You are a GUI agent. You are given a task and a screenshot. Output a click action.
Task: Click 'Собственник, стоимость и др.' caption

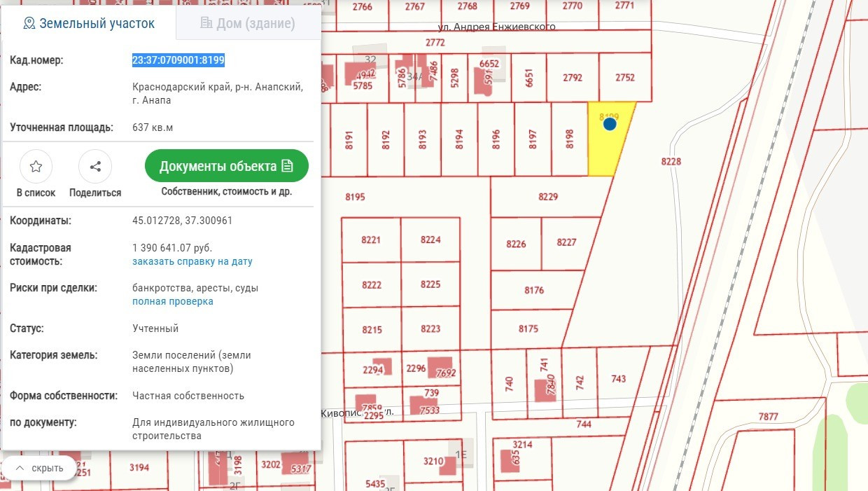coord(227,191)
